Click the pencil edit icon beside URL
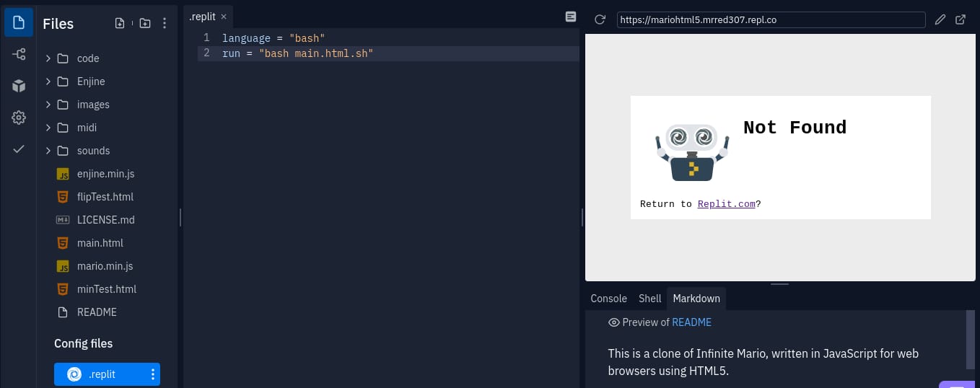980x388 pixels. [940, 19]
